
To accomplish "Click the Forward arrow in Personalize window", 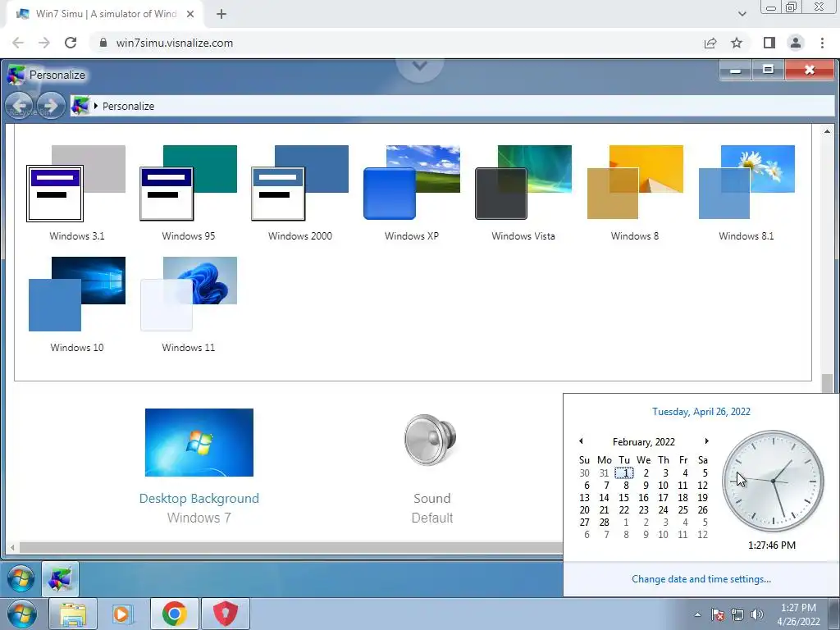I will (x=51, y=106).
